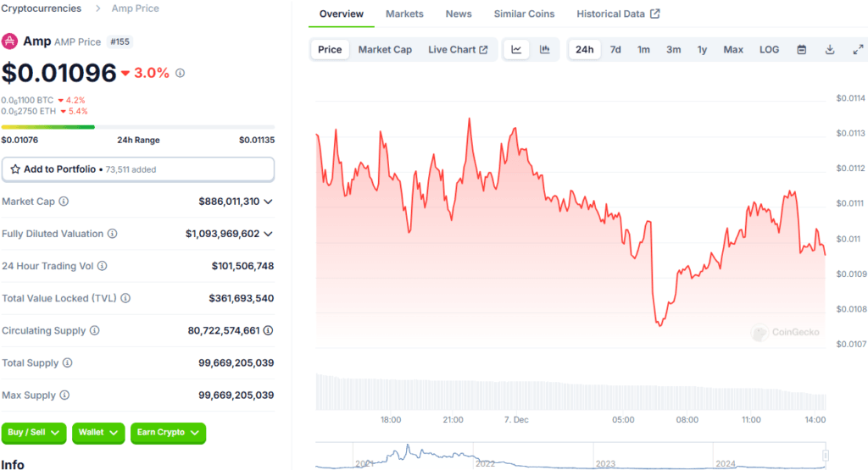This screenshot has height=470, width=868.
Task: Show 24 Hour Trading Vol info icon
Action: (103, 266)
